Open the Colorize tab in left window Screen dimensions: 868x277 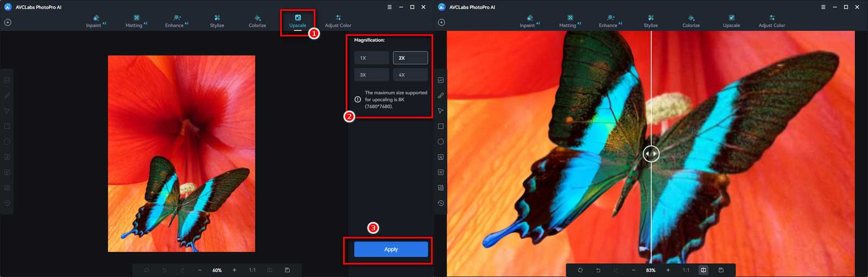[257, 21]
